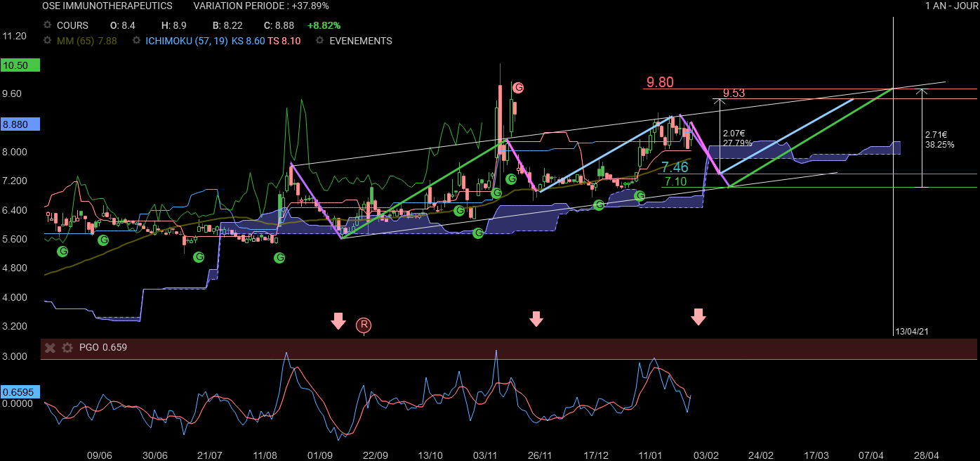
Task: Click the COURS series label
Action: (73, 25)
